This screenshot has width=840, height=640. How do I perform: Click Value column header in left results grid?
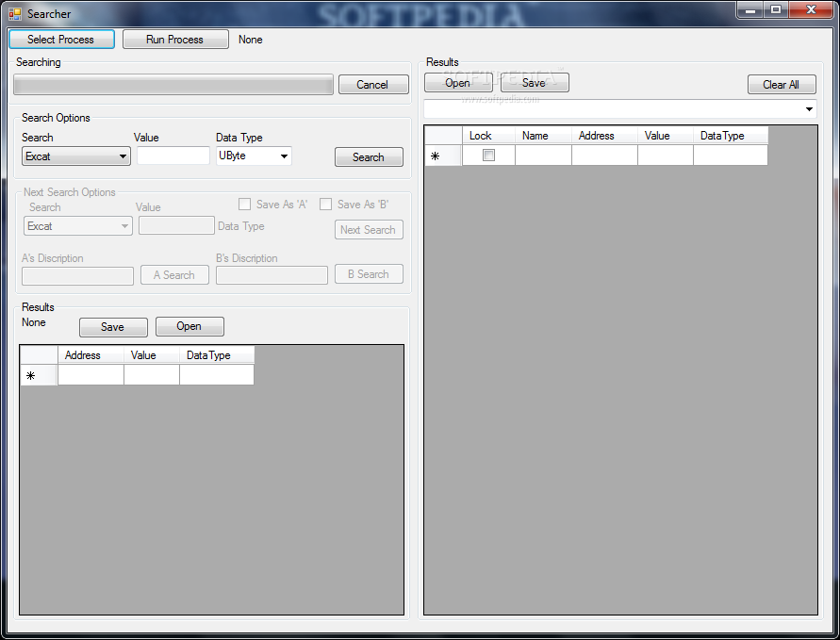coord(152,355)
